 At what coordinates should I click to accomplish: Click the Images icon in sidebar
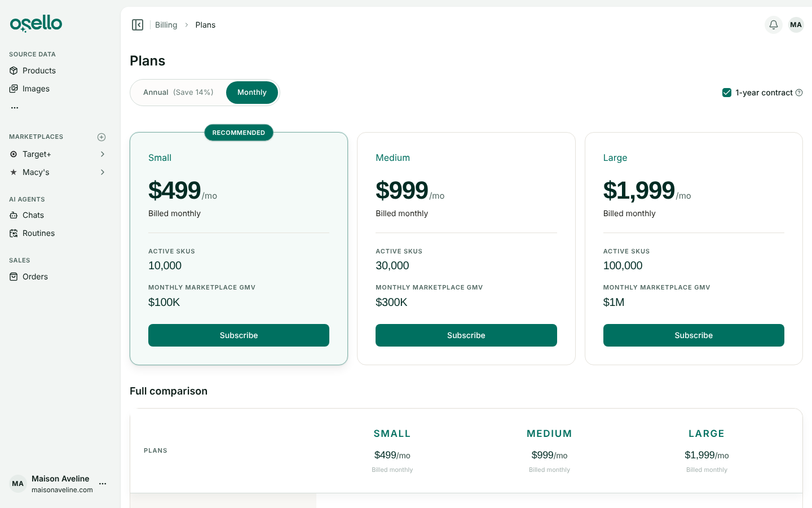14,89
